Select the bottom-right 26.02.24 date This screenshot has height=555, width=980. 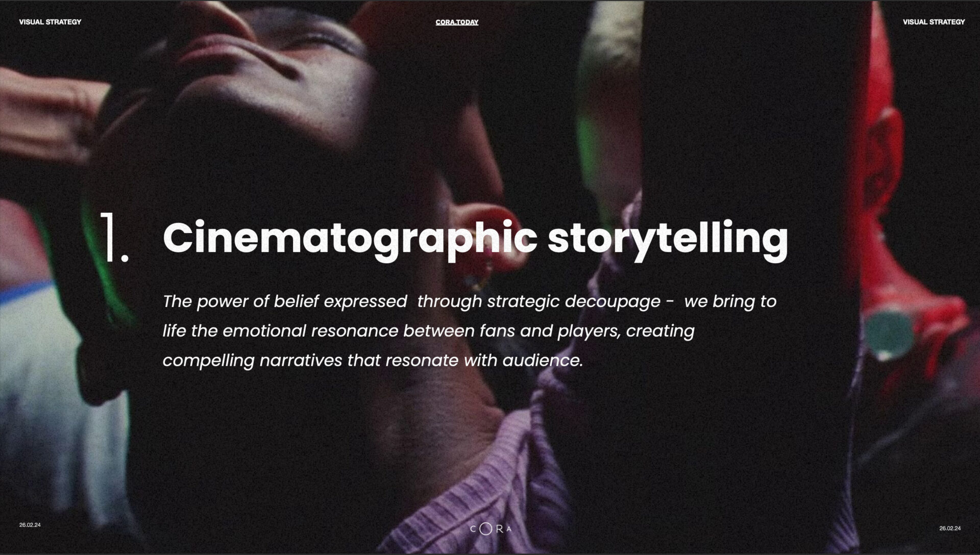point(950,528)
